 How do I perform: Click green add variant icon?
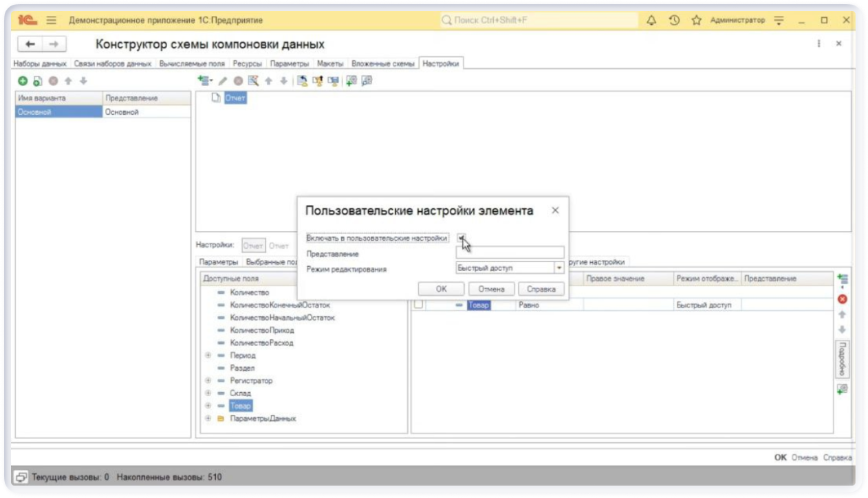point(23,81)
